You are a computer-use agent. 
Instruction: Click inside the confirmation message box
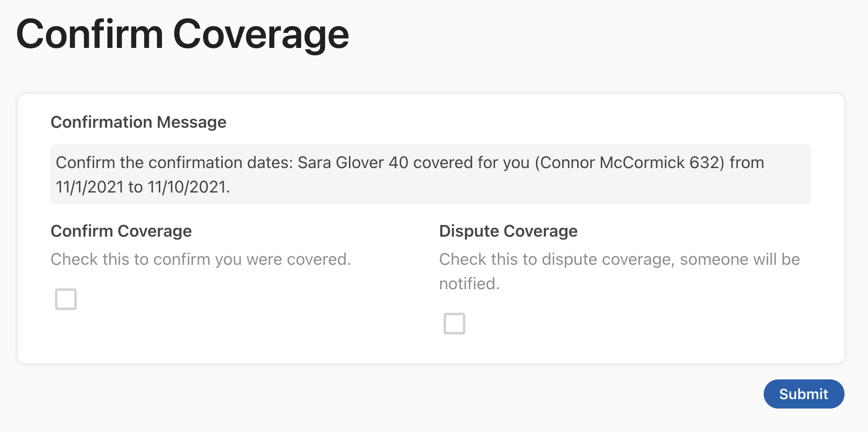pyautogui.click(x=430, y=174)
